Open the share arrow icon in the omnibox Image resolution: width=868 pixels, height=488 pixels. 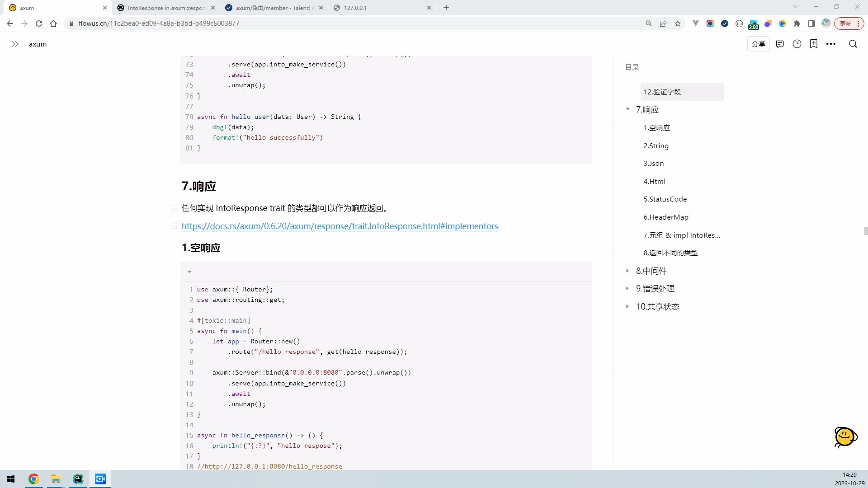663,23
